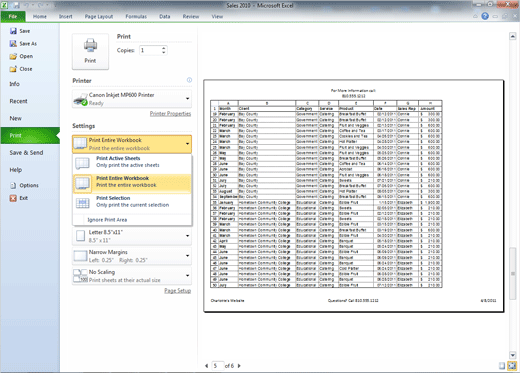Open the Letter 8.5"x11" paper size dropdown
520x373 pixels.
point(132,236)
